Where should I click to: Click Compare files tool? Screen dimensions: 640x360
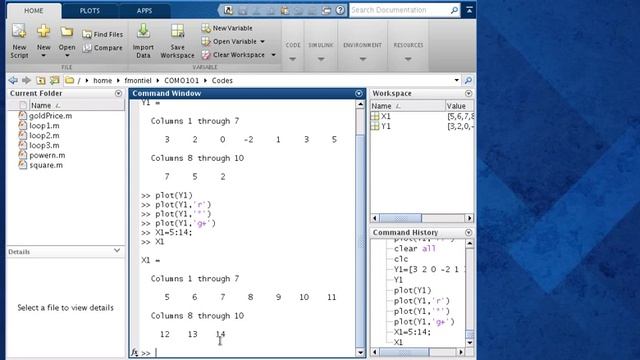point(102,48)
